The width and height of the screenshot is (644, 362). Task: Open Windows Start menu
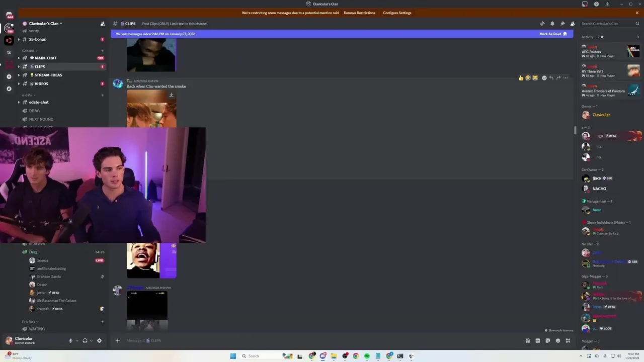click(233, 356)
